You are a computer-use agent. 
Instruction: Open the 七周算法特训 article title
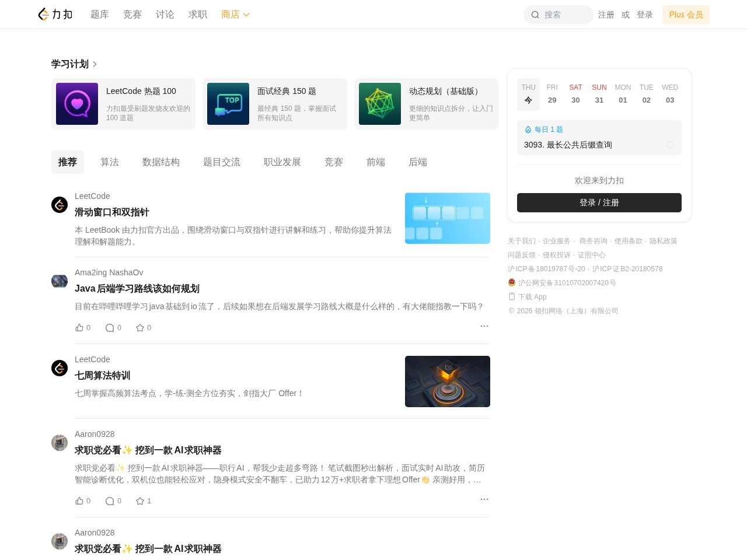tap(103, 376)
